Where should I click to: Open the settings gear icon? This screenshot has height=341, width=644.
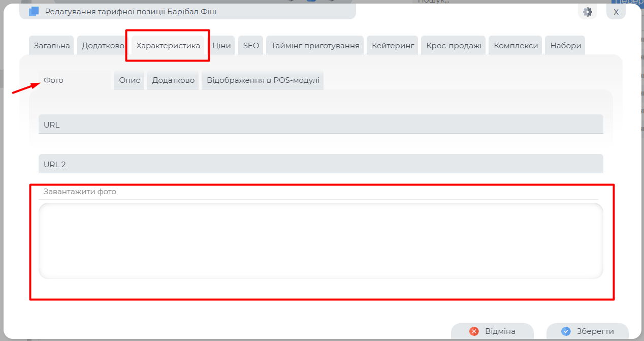(x=588, y=12)
